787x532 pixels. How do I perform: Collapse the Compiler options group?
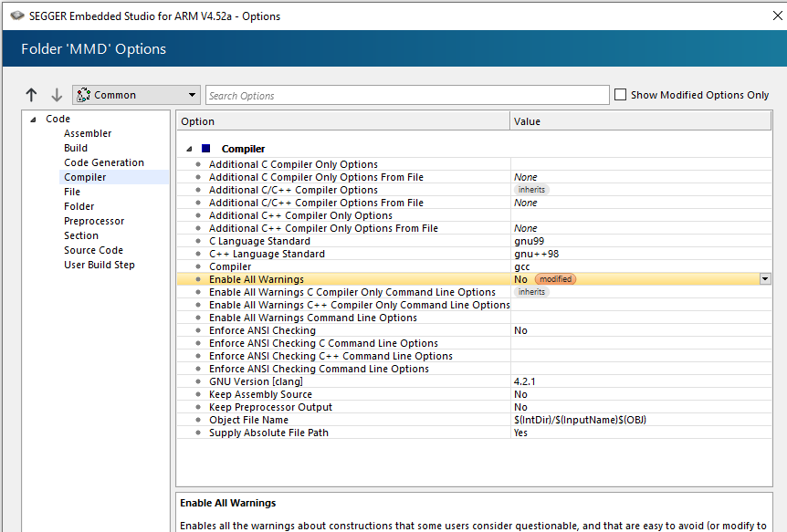click(189, 149)
